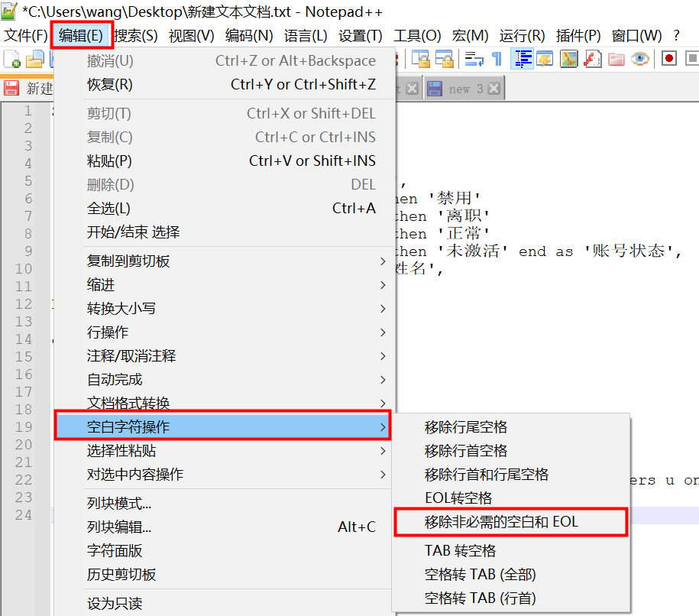Click the start macro recording red dot icon
Viewport: 699px width, 616px height.
tap(668, 59)
